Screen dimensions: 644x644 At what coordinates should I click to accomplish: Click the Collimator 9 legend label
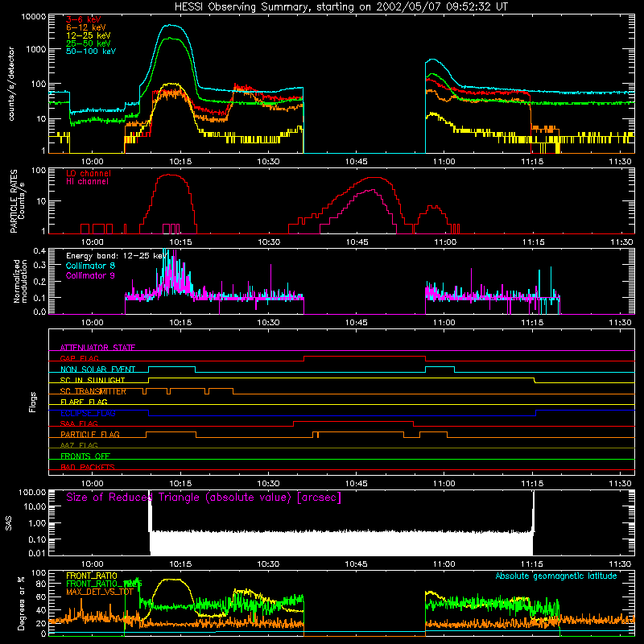(90, 275)
